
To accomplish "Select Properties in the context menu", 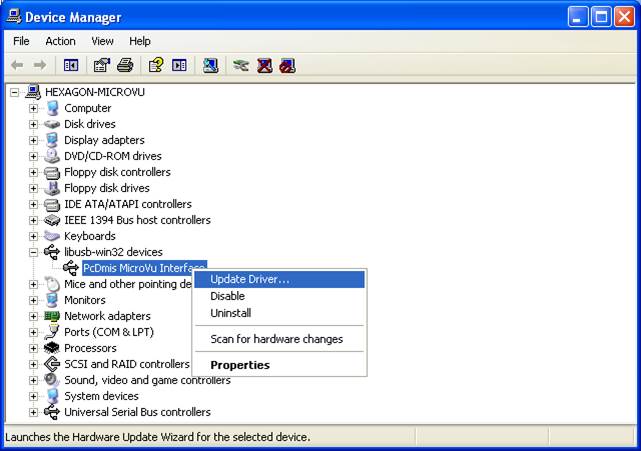I will pyautogui.click(x=240, y=365).
